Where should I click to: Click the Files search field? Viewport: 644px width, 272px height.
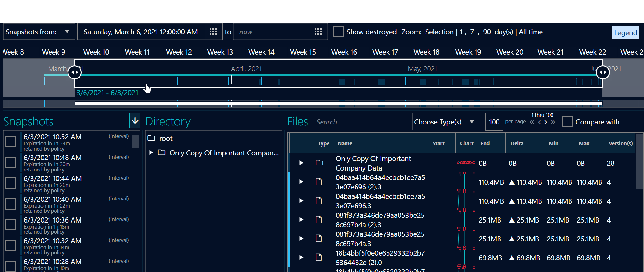360,122
